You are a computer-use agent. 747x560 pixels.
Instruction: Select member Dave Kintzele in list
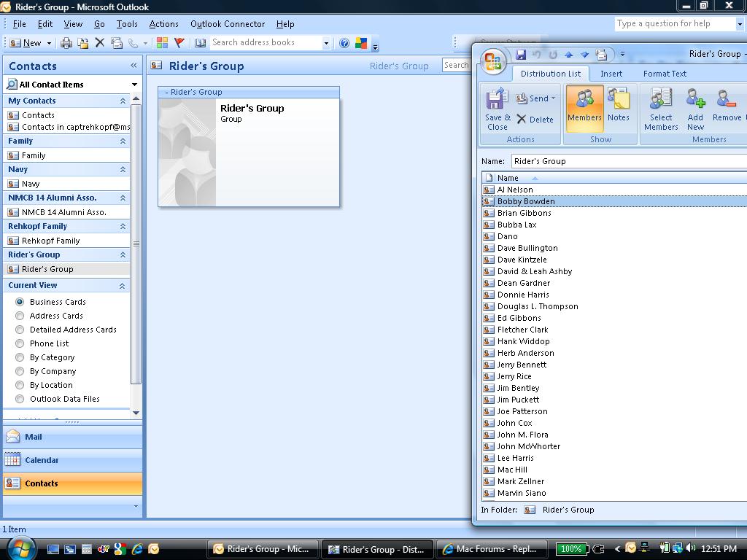point(614,260)
